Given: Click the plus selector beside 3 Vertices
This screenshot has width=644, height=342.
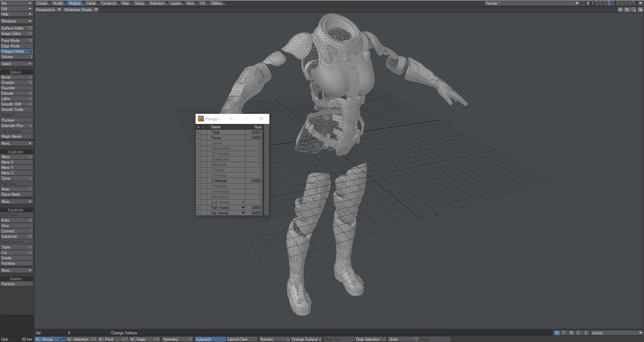Looking at the screenshot, I should (x=198, y=181).
